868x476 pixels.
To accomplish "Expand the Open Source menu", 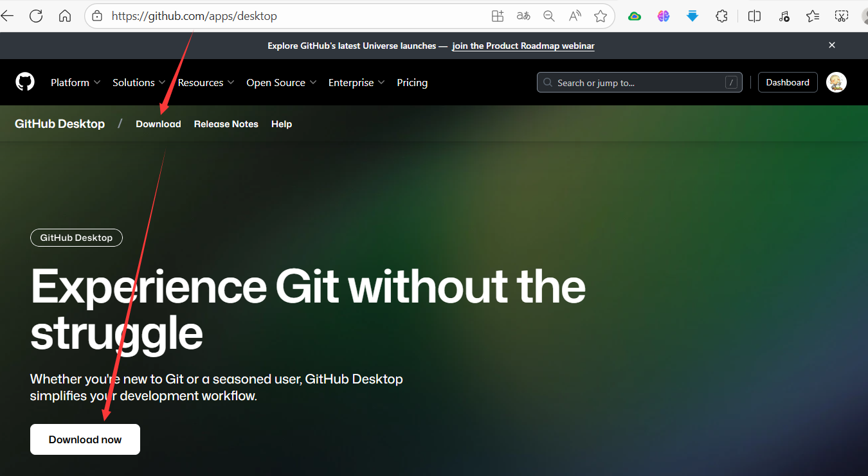I will coord(282,82).
